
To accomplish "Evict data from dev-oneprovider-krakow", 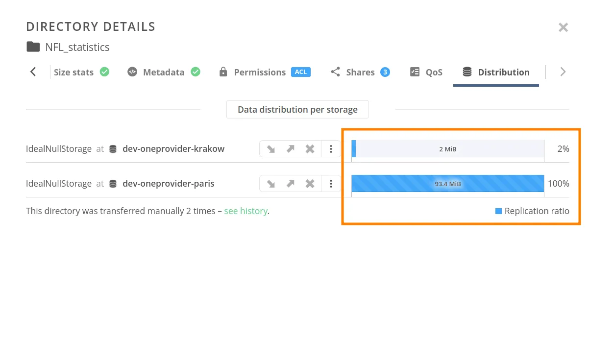I will click(x=310, y=148).
